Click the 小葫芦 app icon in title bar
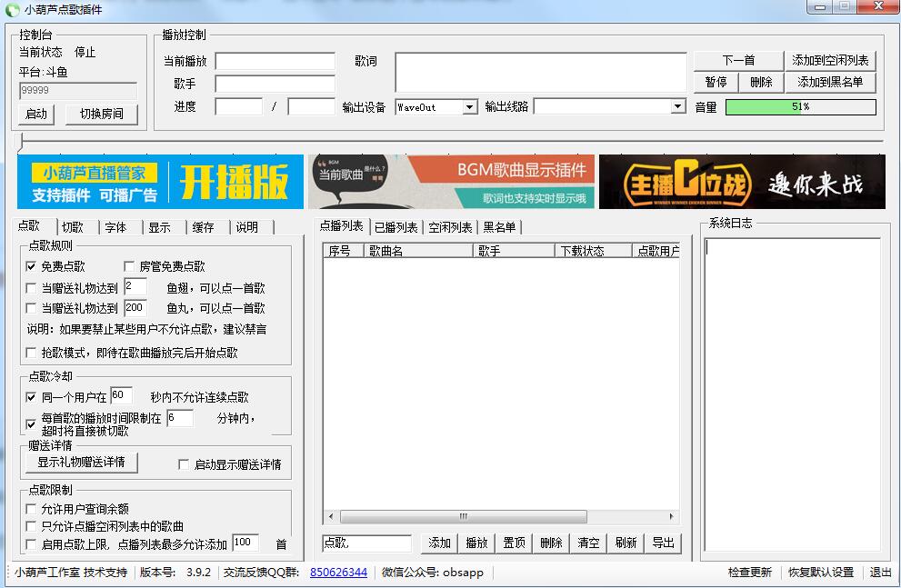 point(12,9)
